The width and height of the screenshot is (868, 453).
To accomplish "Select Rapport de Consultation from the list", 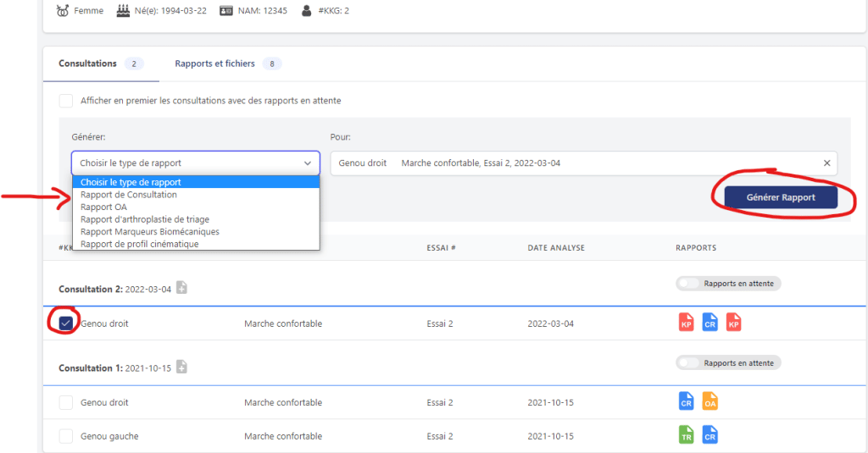I will tap(129, 195).
